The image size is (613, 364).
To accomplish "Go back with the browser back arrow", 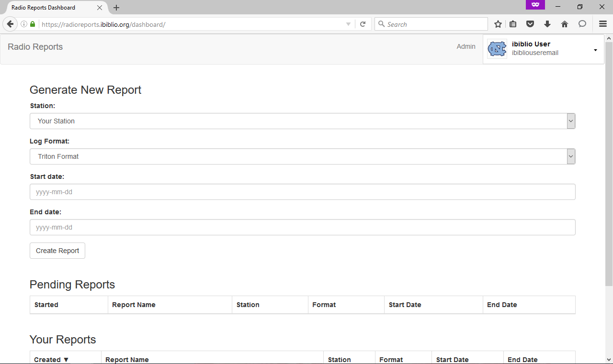I will click(10, 24).
